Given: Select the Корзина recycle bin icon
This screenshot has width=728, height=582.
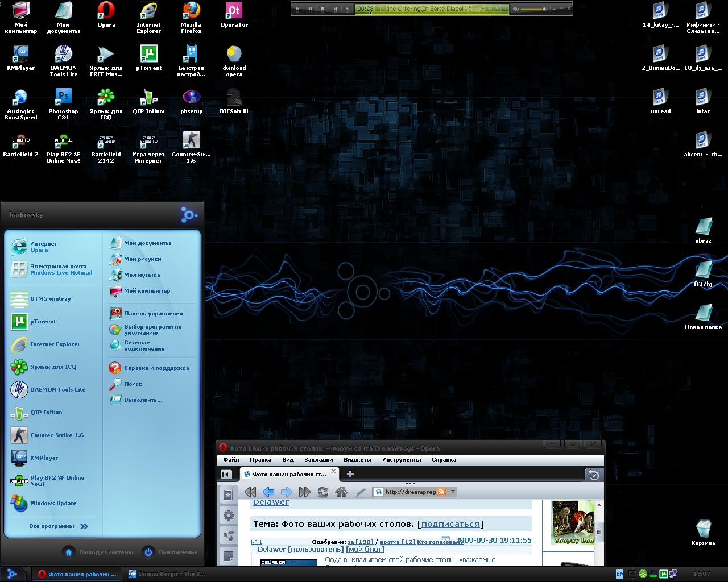Looking at the screenshot, I should [x=703, y=533].
